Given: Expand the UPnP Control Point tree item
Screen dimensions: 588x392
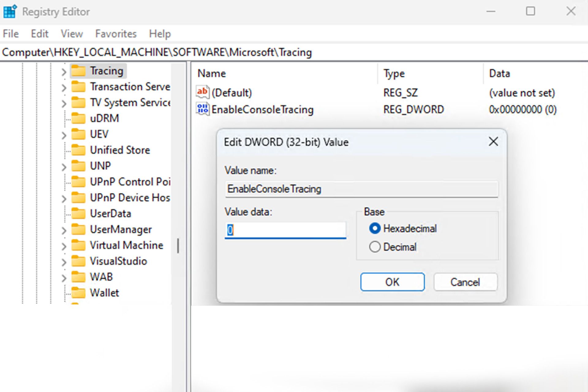Looking at the screenshot, I should coord(64,182).
